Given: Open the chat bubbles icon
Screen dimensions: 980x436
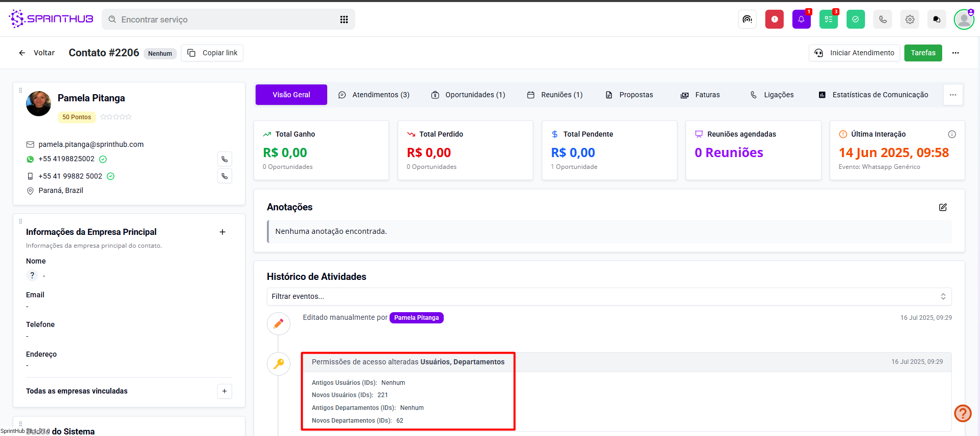Looking at the screenshot, I should [936, 19].
